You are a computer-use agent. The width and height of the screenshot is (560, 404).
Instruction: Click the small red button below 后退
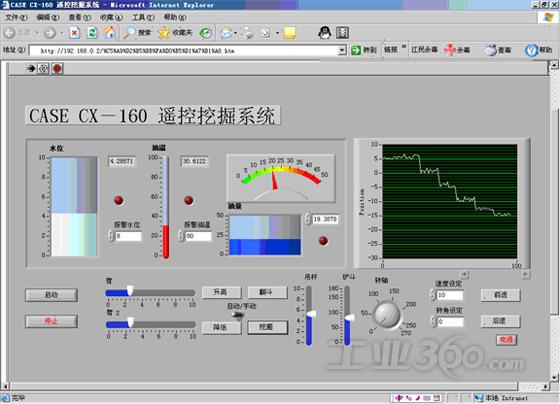point(506,339)
